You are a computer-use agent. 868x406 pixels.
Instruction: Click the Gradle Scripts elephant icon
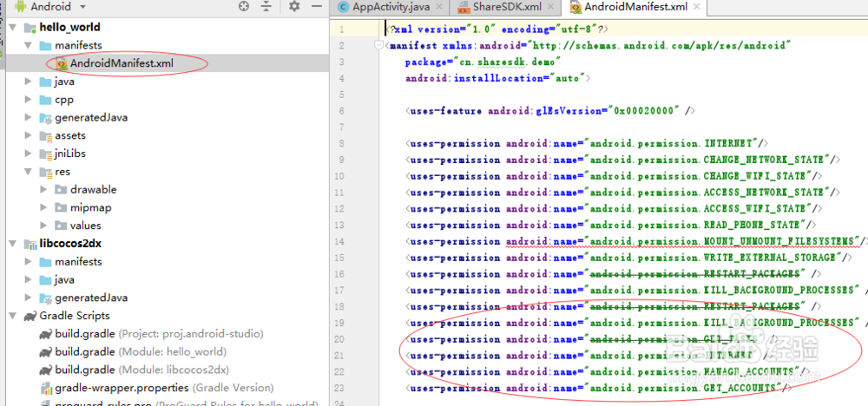coord(30,316)
